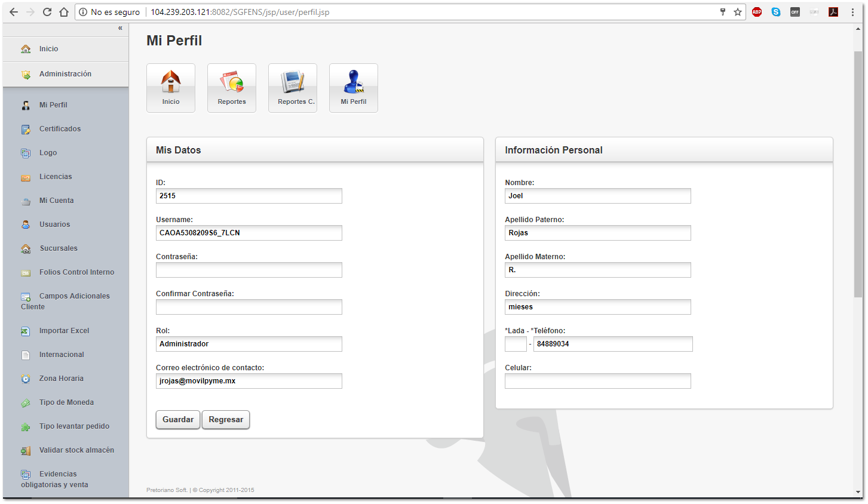The width and height of the screenshot is (868, 504).
Task: Click the Usuarios icon in sidebar
Action: click(x=26, y=225)
